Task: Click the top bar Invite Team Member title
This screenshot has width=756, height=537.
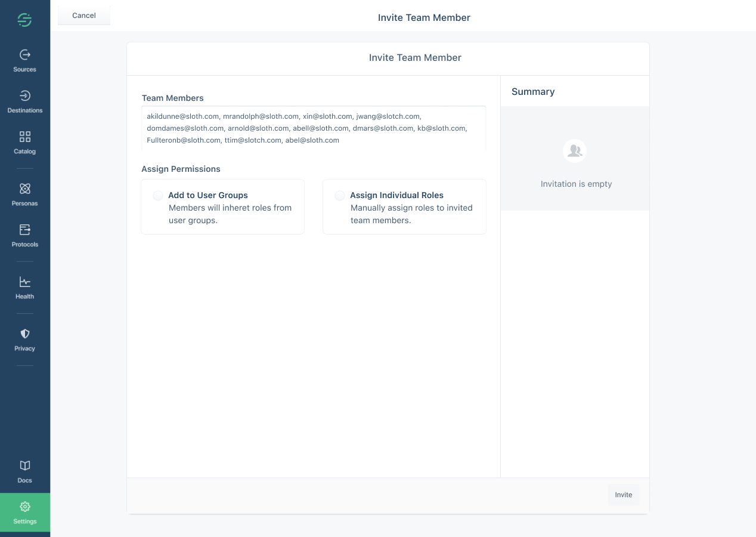Action: 425,18
